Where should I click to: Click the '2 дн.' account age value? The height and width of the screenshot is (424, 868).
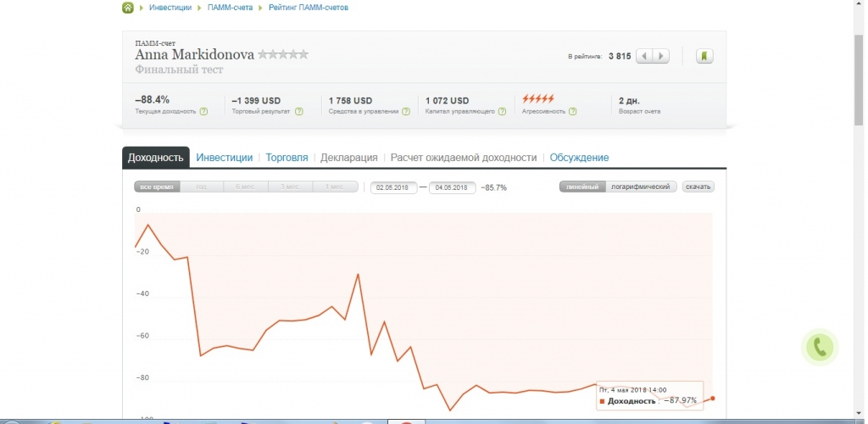coord(630,101)
